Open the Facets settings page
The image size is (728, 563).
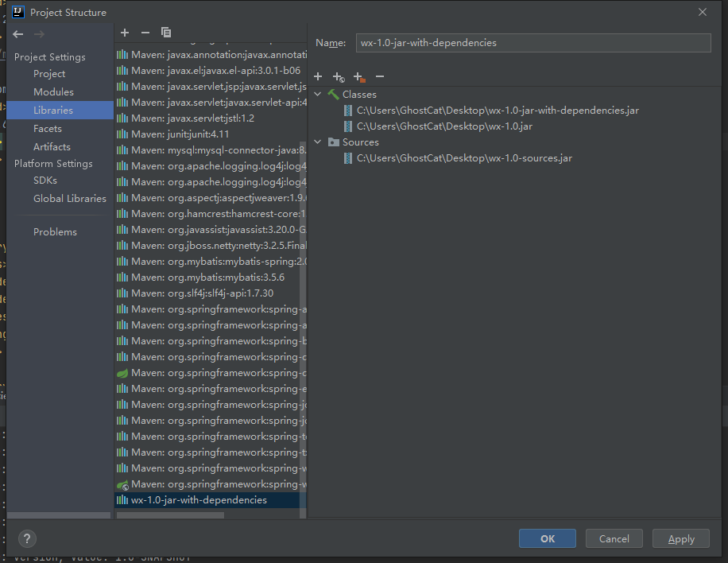click(48, 129)
